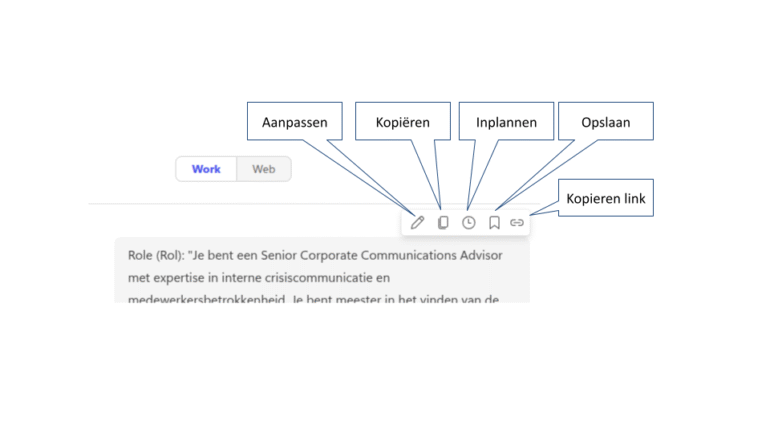Viewport: 770px width, 433px height.
Task: Copy link using the chain icon
Action: pos(517,222)
